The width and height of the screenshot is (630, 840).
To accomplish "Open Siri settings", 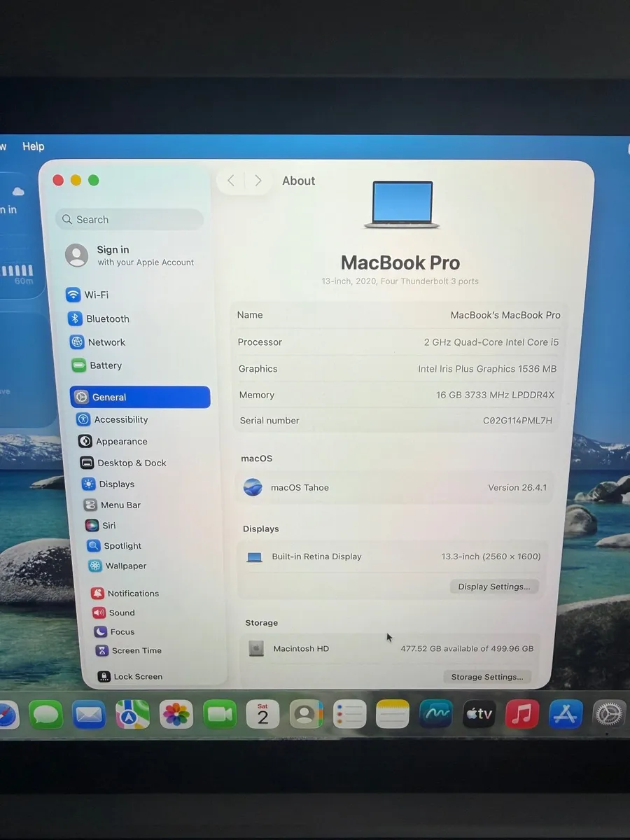I will pos(101,525).
